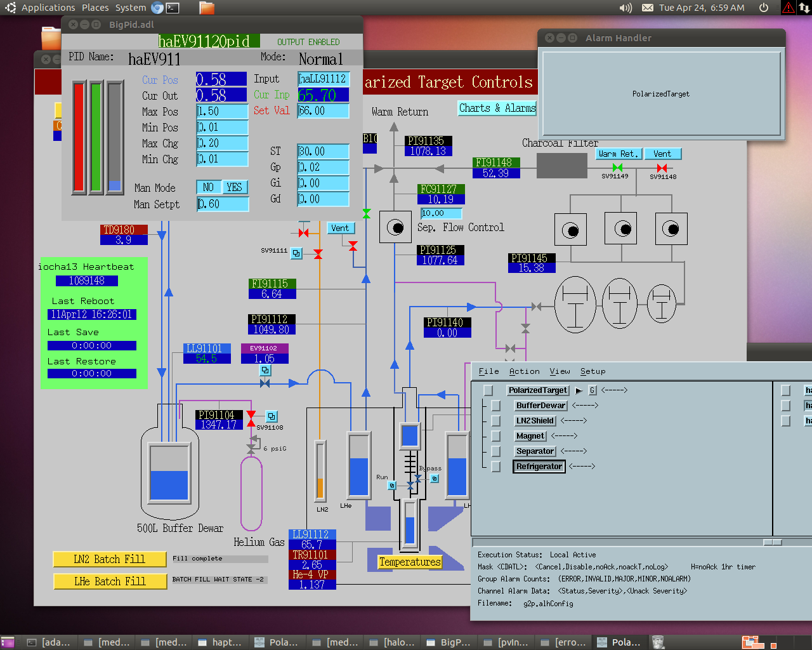Edit the FC91127 setpoint field showing 10.00

pos(441,213)
